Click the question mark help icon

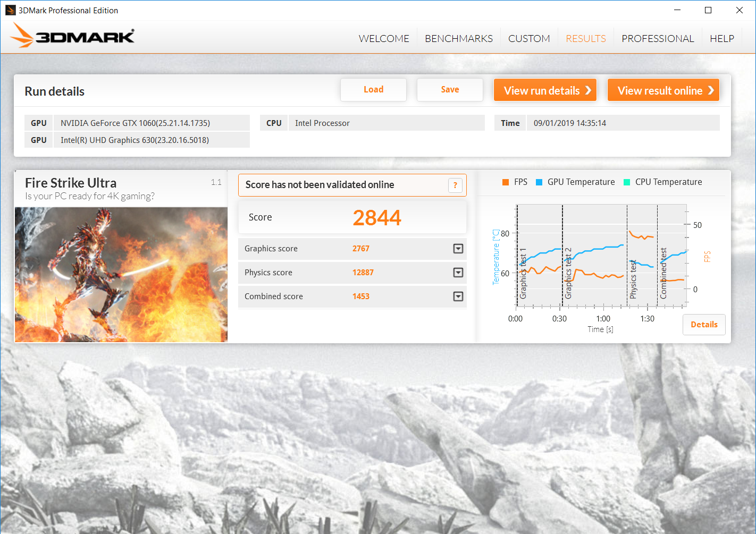455,185
